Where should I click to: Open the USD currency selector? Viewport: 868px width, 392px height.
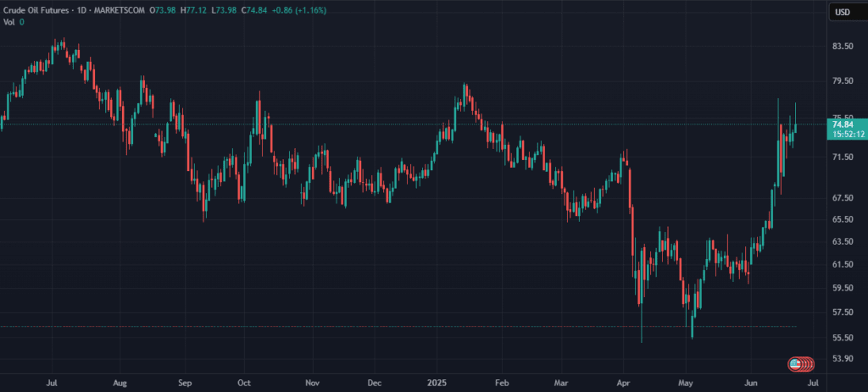(x=842, y=12)
